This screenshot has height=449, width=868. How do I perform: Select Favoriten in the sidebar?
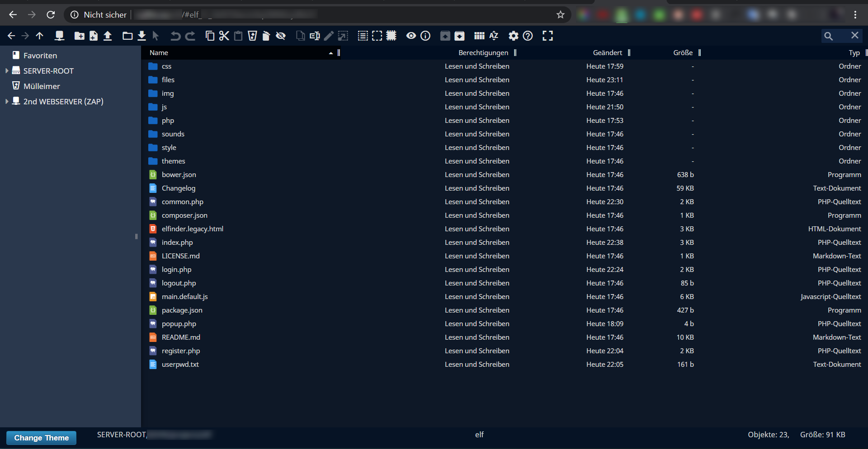[x=40, y=56]
